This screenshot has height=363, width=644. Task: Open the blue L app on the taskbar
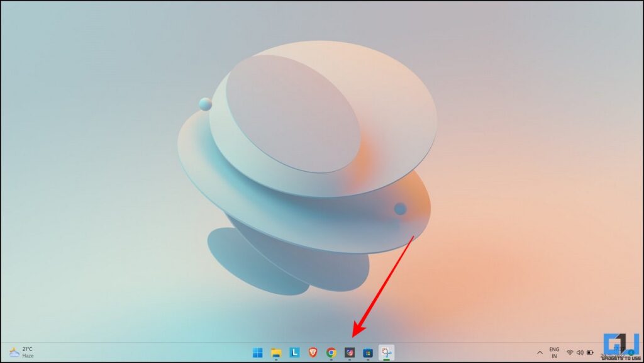[x=294, y=352]
